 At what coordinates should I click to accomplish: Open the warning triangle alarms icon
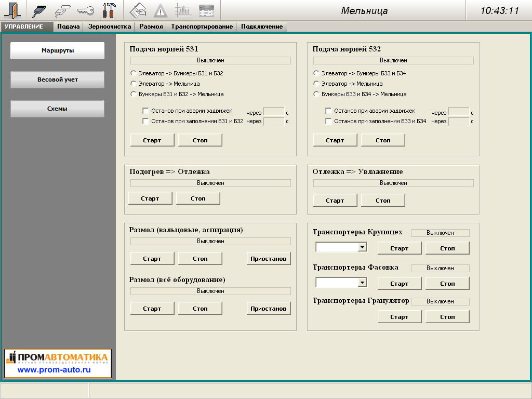[161, 10]
